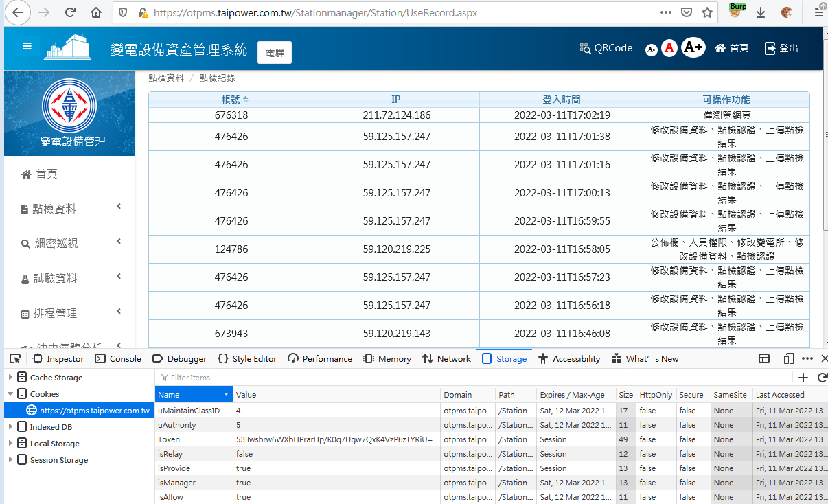The width and height of the screenshot is (828, 504).
Task: Choose smallest font size A- button
Action: point(652,49)
